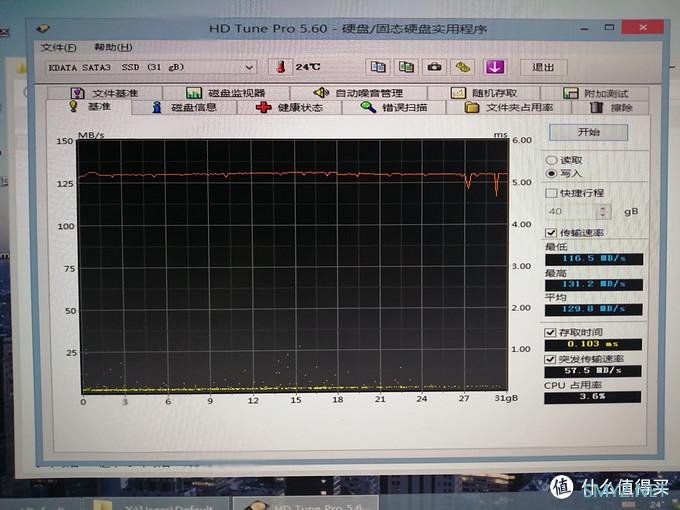This screenshot has height=510, width=680.
Task: Minimize the HD Tune Pro window
Action: 584,29
